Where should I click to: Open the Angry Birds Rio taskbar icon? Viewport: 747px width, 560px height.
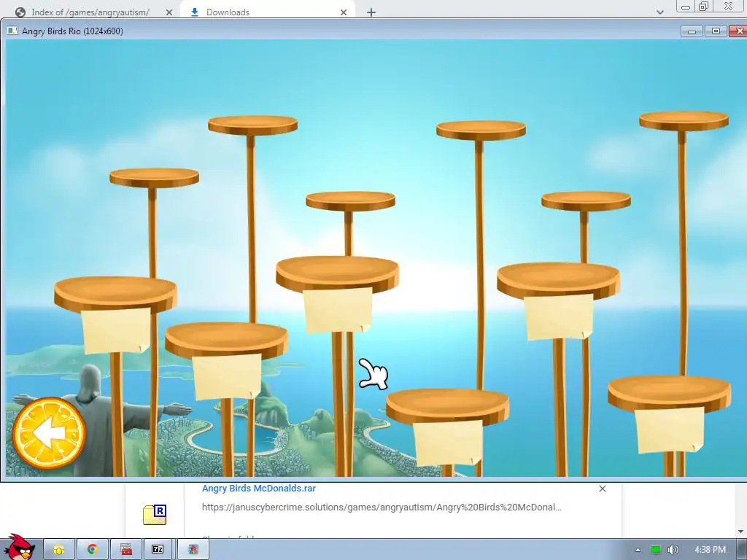(x=193, y=550)
